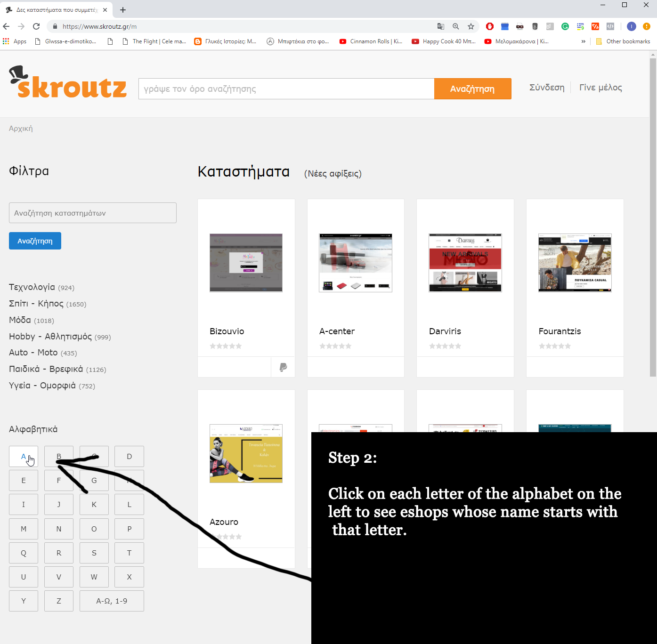The image size is (657, 644).
Task: Select letter E in alphabet filter
Action: (x=24, y=481)
